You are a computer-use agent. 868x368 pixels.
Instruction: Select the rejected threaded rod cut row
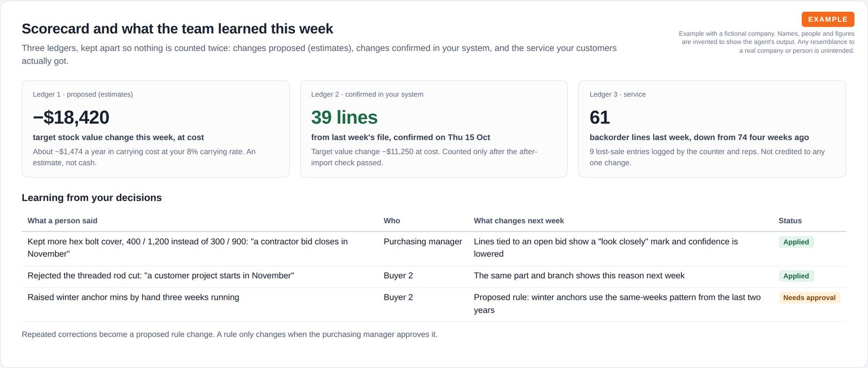tap(434, 276)
